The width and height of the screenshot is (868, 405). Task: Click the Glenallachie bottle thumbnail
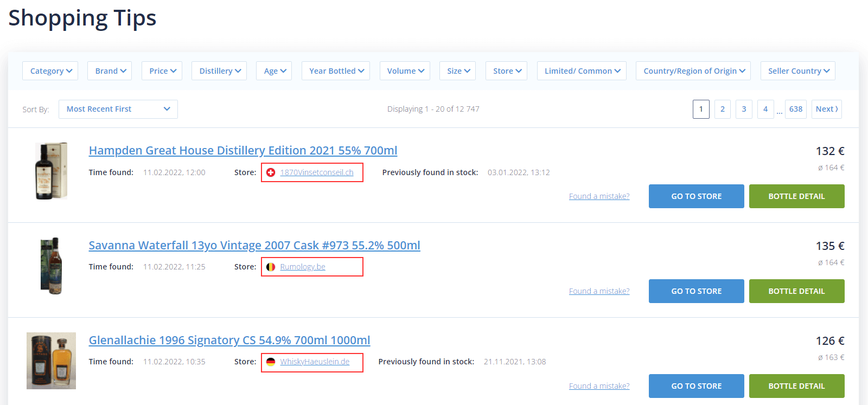(x=52, y=361)
